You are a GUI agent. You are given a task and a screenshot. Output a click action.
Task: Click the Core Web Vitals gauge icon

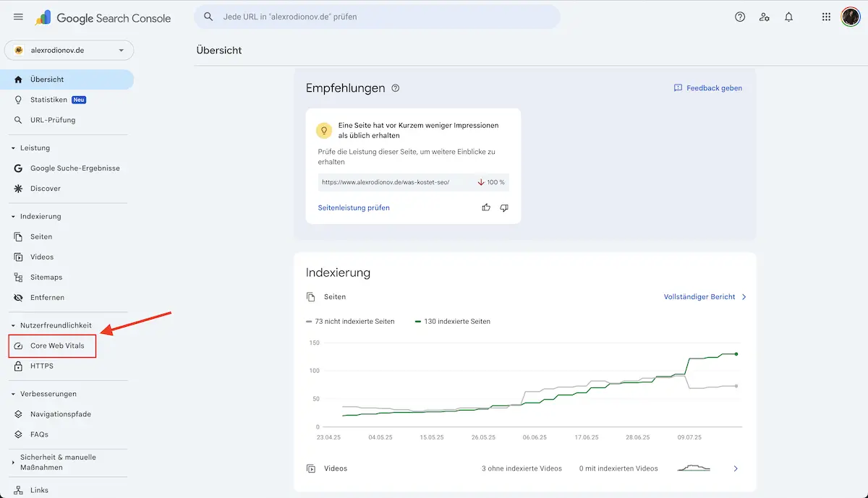[18, 346]
